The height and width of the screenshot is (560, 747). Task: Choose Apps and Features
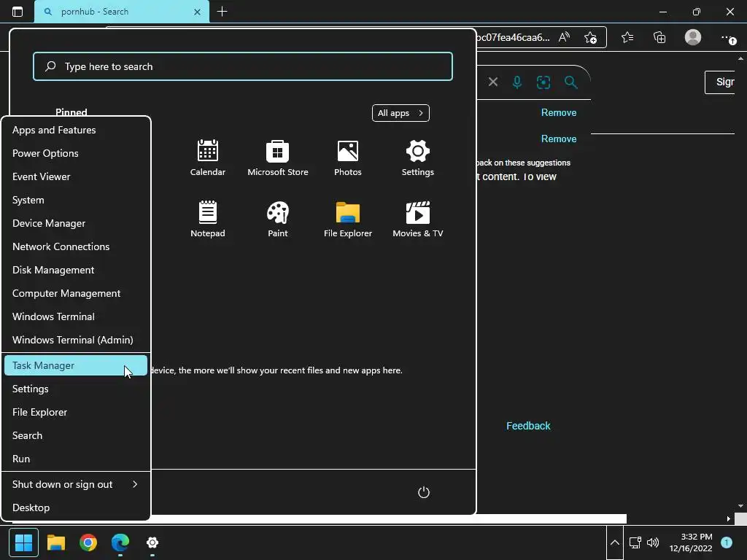pos(76,130)
